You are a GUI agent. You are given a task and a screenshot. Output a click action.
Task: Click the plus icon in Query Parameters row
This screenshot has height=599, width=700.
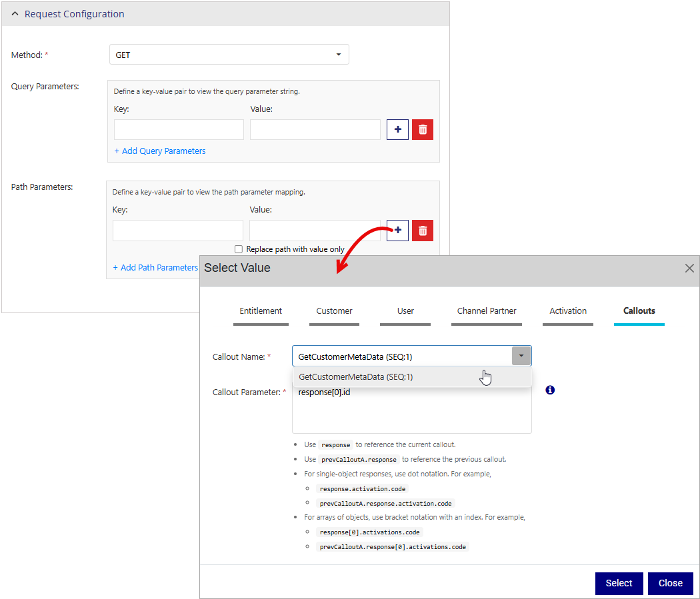397,130
